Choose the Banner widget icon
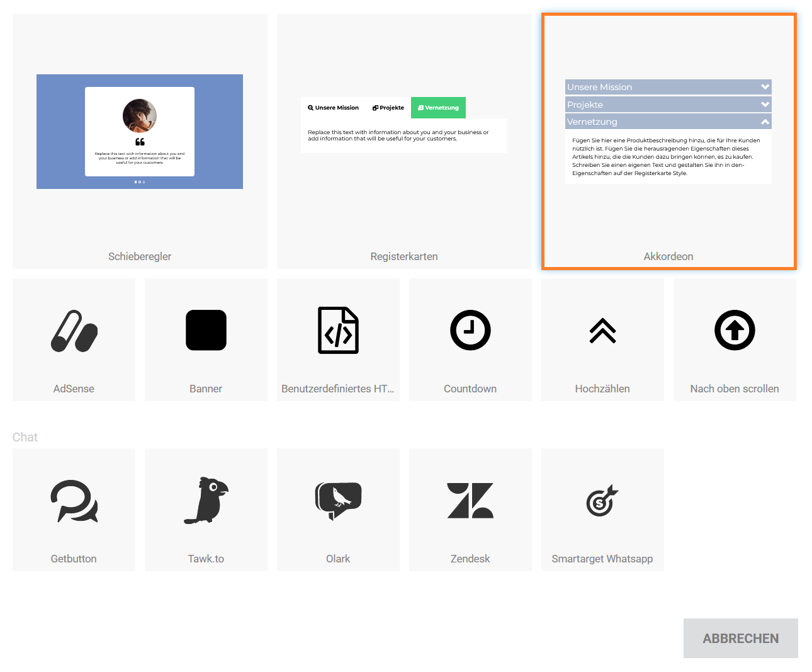Viewport: 812px width, 672px height. [x=206, y=330]
